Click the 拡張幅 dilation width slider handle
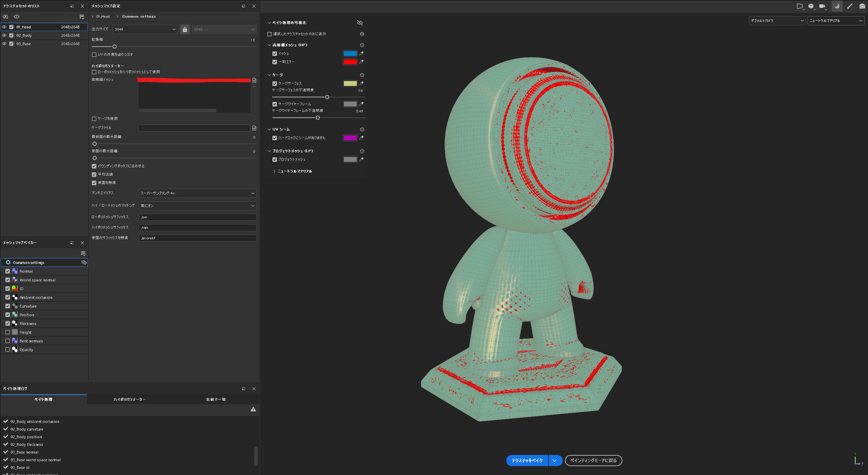This screenshot has width=868, height=475. pyautogui.click(x=114, y=47)
